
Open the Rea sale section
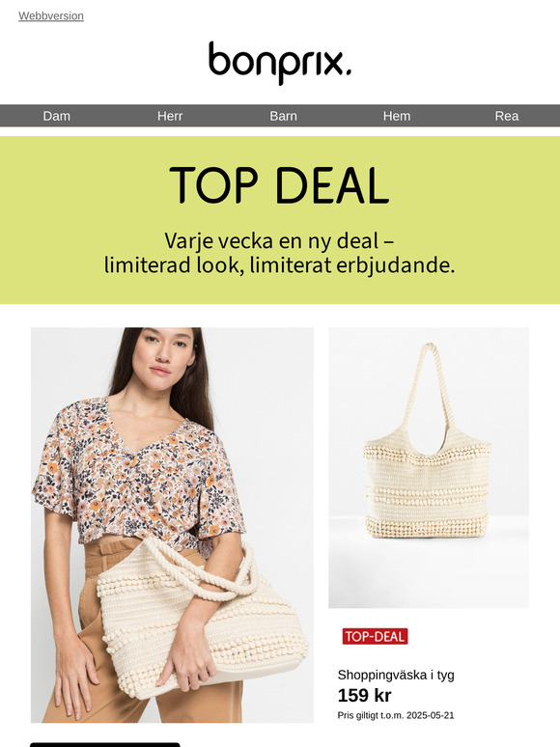click(x=507, y=116)
